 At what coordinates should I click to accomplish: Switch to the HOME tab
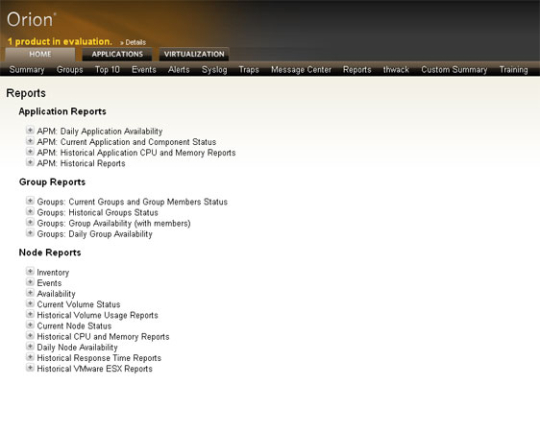click(40, 54)
